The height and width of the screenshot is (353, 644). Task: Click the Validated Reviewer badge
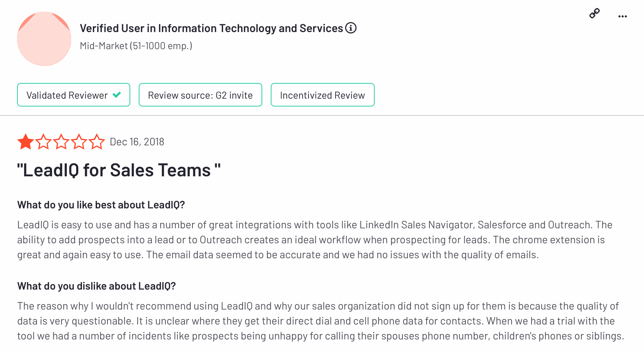pyautogui.click(x=74, y=95)
